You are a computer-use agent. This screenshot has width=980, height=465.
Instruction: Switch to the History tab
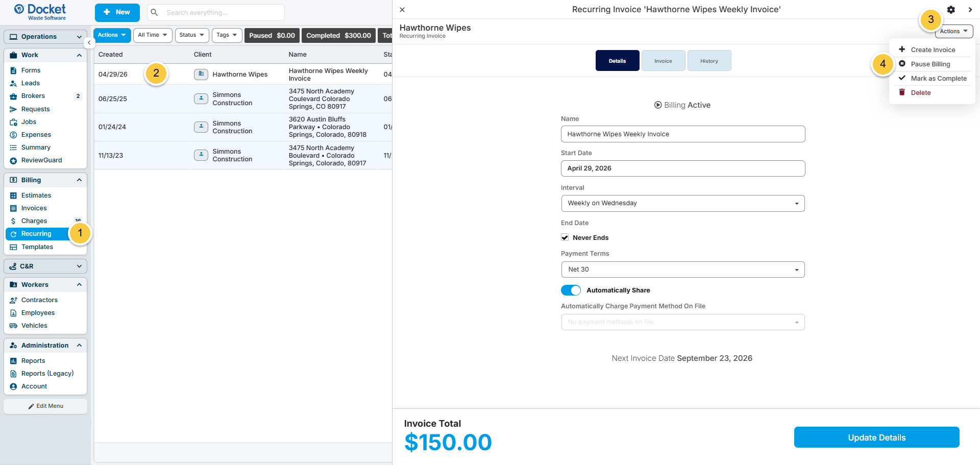pos(709,61)
